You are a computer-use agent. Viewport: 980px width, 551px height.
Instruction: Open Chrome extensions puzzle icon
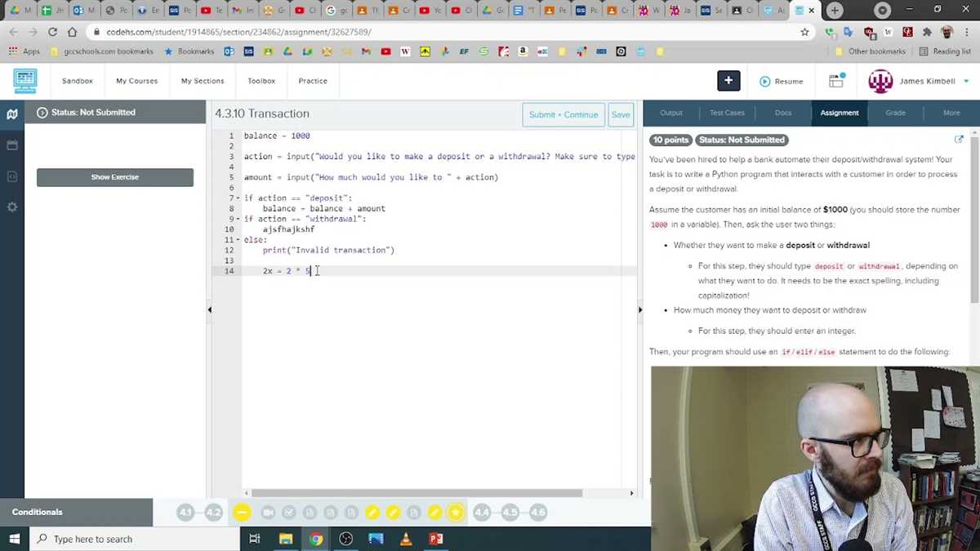tap(927, 32)
